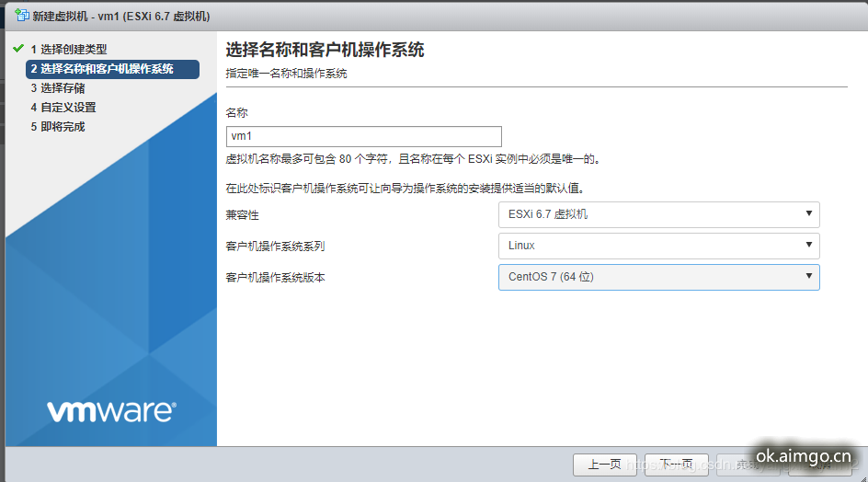Go to step 3 选择存储
868x482 pixels.
[x=58, y=88]
